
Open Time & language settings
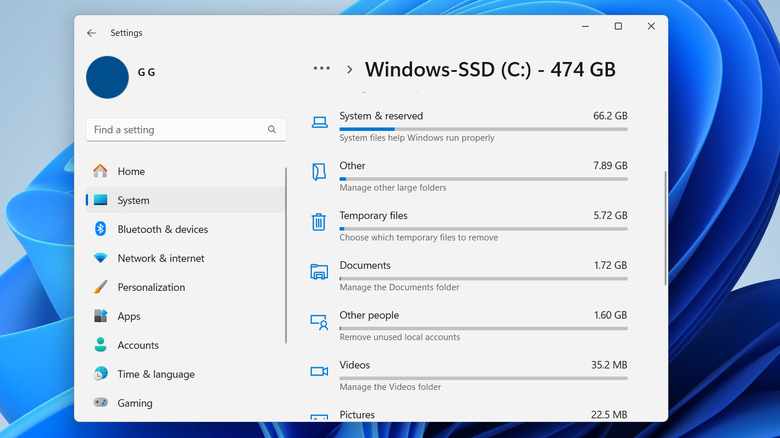tap(155, 374)
